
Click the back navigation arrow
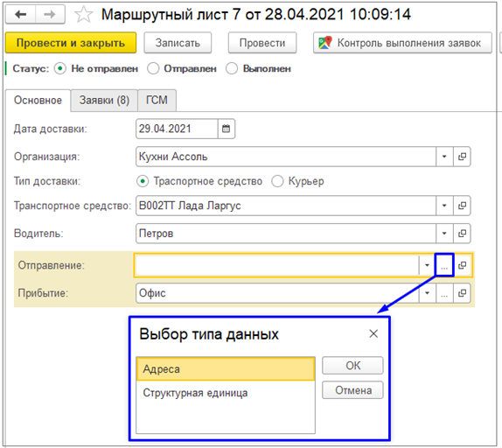(x=21, y=14)
